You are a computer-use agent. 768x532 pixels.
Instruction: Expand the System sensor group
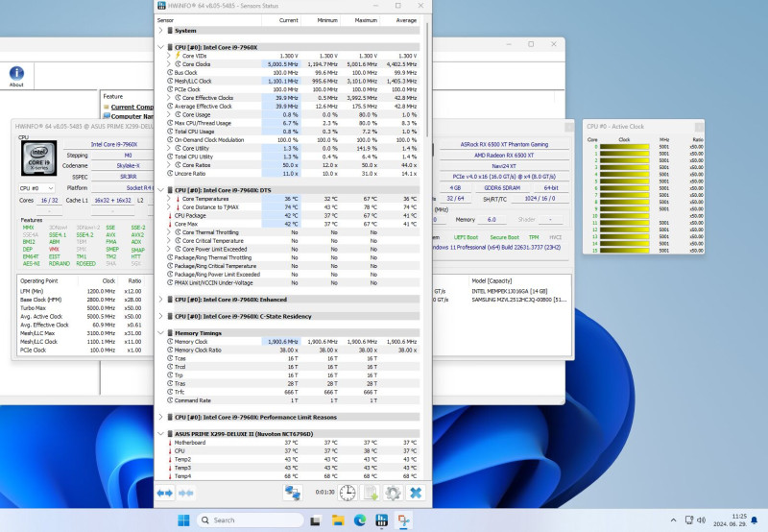(x=160, y=31)
